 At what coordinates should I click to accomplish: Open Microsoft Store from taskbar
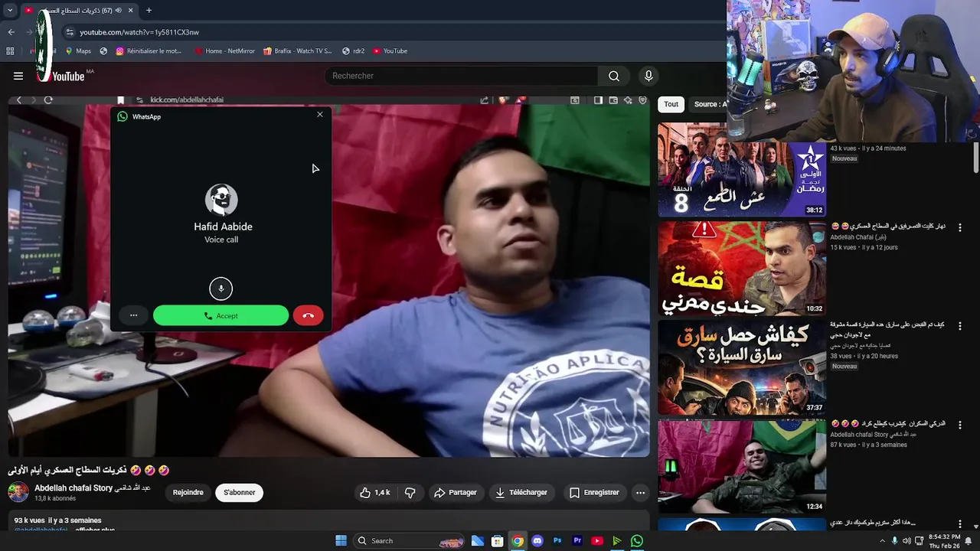pos(498,541)
